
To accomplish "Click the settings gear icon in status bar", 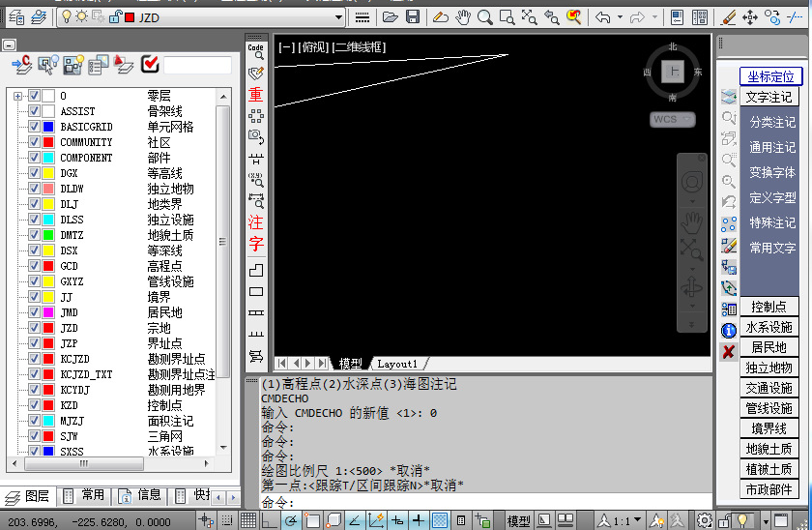I will (704, 519).
